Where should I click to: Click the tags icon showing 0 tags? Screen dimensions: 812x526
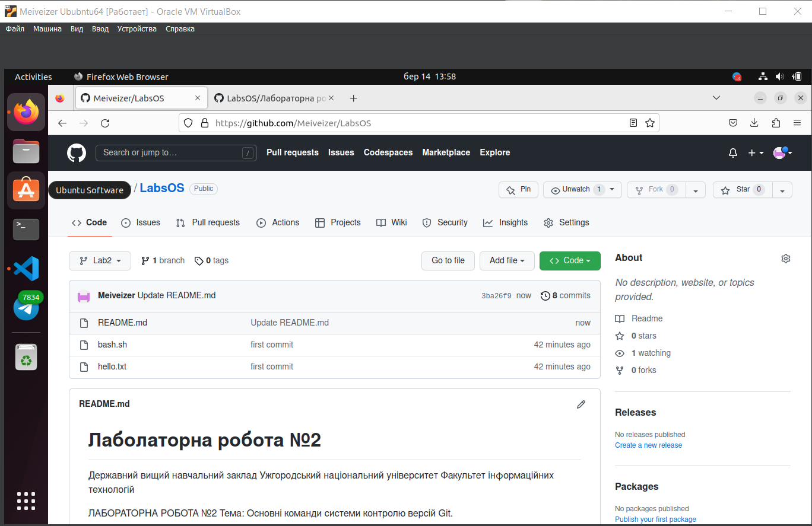pyautogui.click(x=199, y=260)
